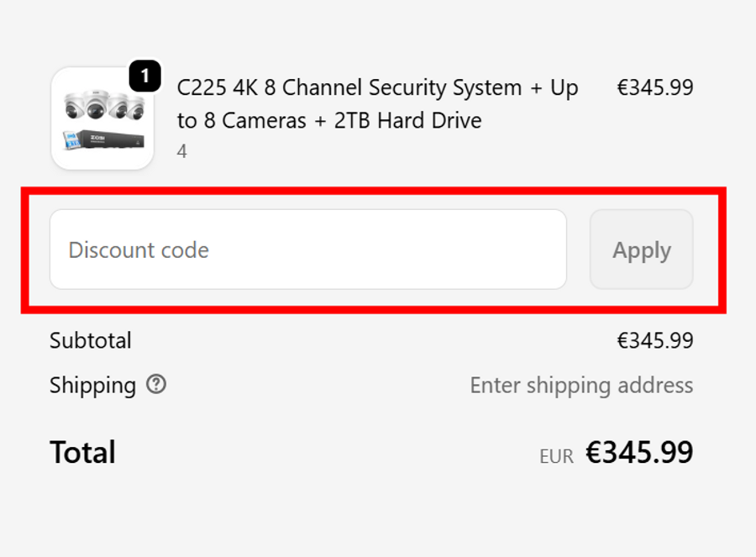Click the black quantity badge showing 1
This screenshot has width=756, height=557.
click(144, 77)
